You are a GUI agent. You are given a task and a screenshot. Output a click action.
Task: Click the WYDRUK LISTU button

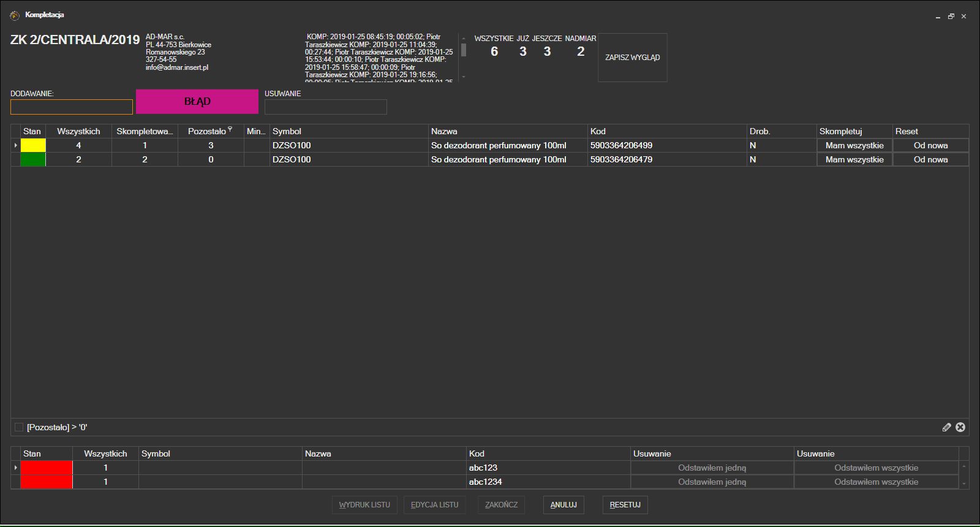coord(364,505)
